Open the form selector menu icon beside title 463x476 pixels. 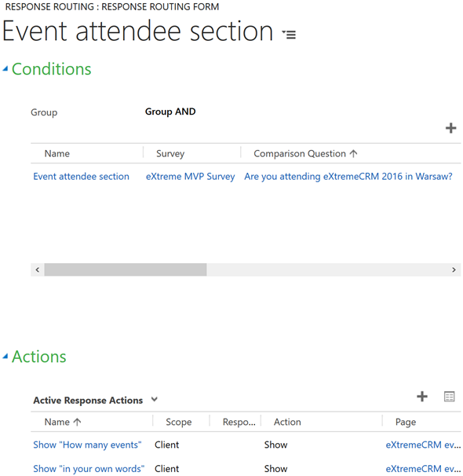pos(289,35)
